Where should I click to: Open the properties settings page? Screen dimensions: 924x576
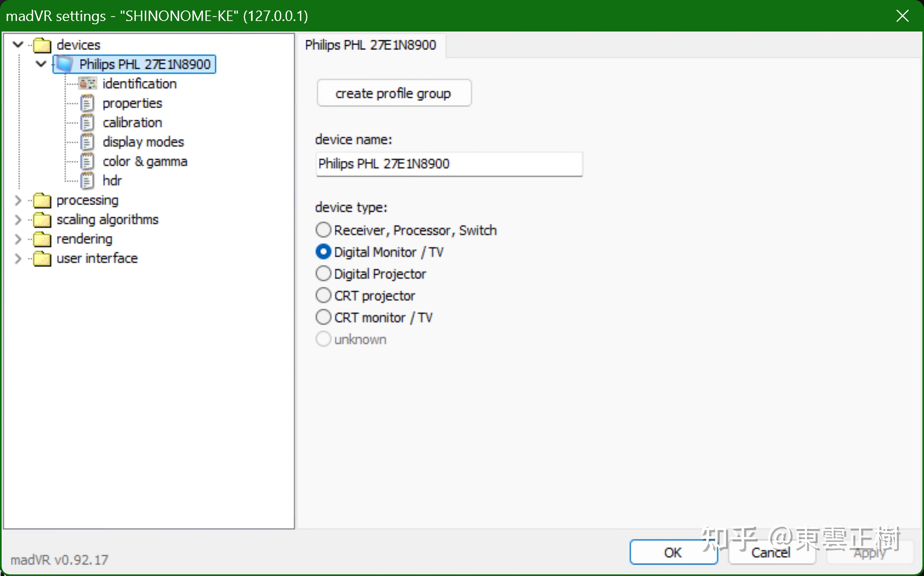(132, 103)
